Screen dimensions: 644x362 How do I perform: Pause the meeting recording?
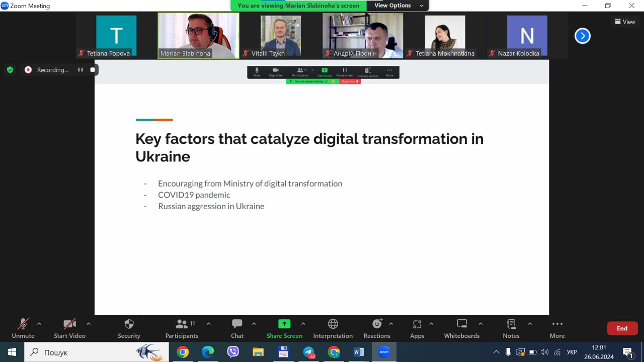(x=80, y=70)
